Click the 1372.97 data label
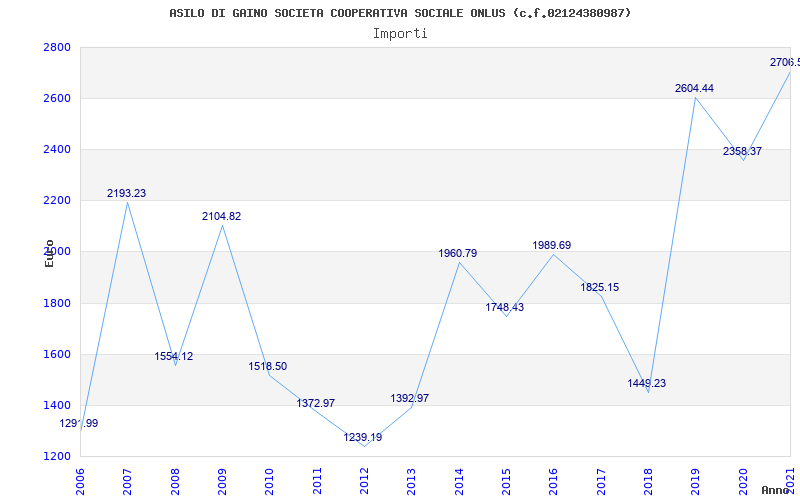The height and width of the screenshot is (500, 800). [316, 403]
